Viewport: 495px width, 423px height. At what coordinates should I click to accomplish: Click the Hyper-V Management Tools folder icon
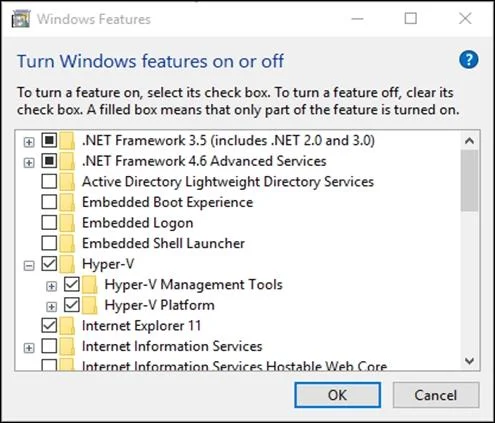click(x=90, y=285)
